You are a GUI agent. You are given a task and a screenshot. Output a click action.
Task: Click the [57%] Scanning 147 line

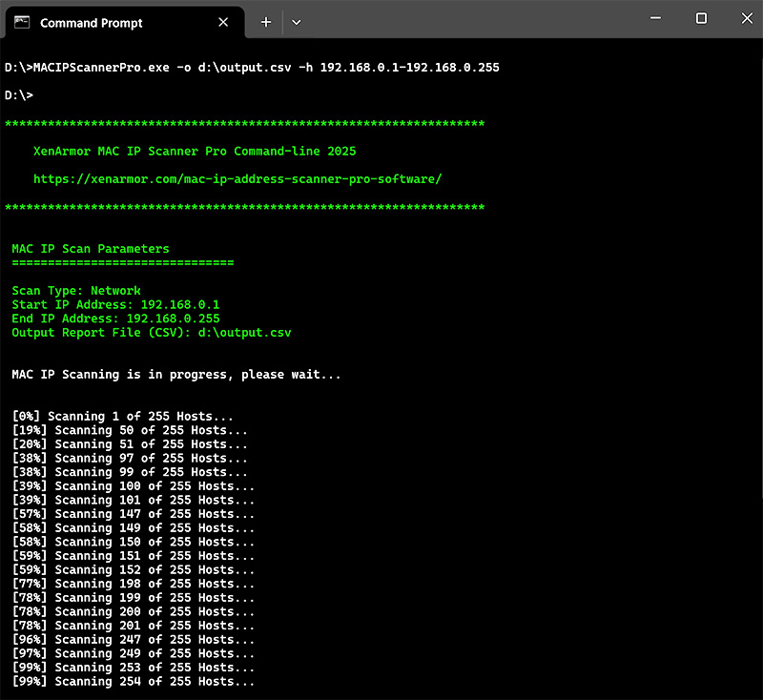point(134,514)
